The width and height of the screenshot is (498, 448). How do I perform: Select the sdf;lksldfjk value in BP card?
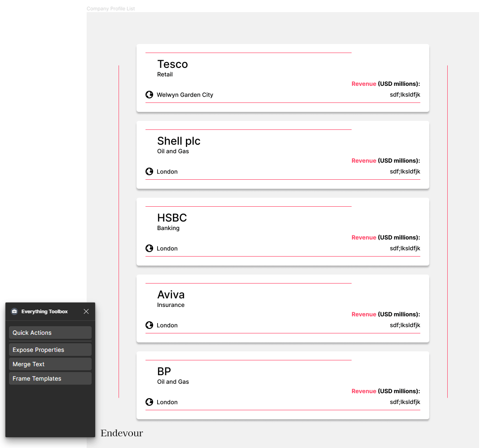(405, 402)
